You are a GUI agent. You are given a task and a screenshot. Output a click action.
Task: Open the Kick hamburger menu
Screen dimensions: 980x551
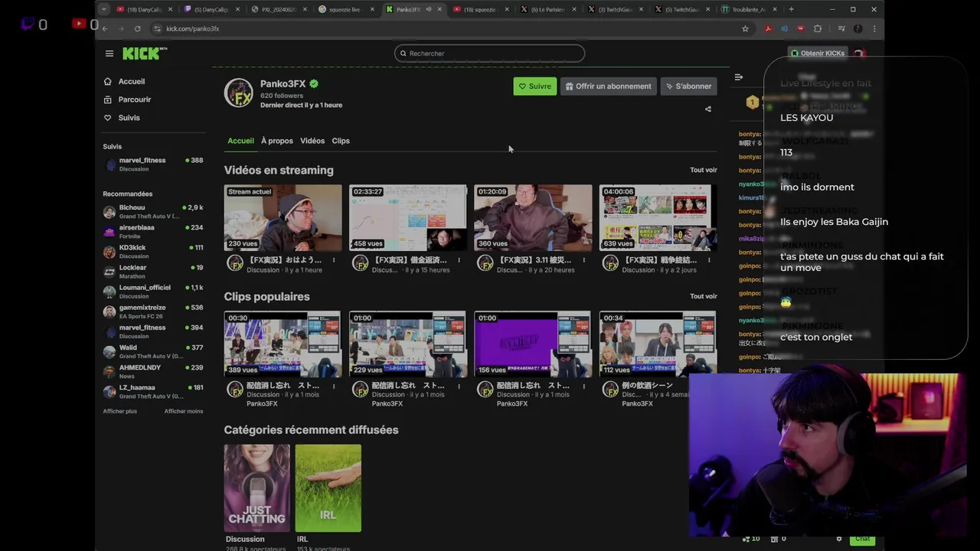coord(109,54)
